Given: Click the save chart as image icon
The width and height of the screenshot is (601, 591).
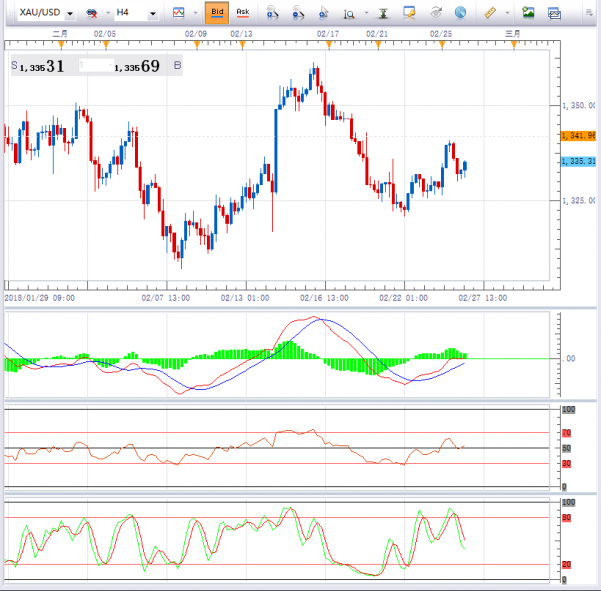Looking at the screenshot, I should tap(528, 13).
